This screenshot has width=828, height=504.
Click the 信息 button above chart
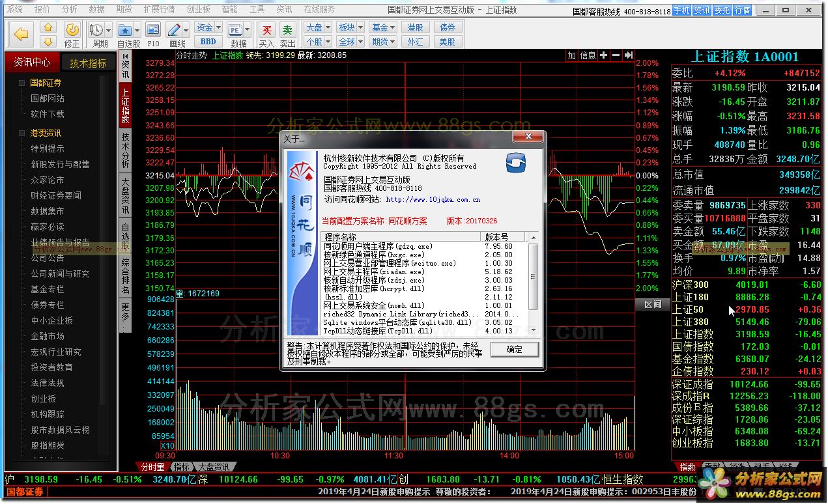tap(588, 56)
